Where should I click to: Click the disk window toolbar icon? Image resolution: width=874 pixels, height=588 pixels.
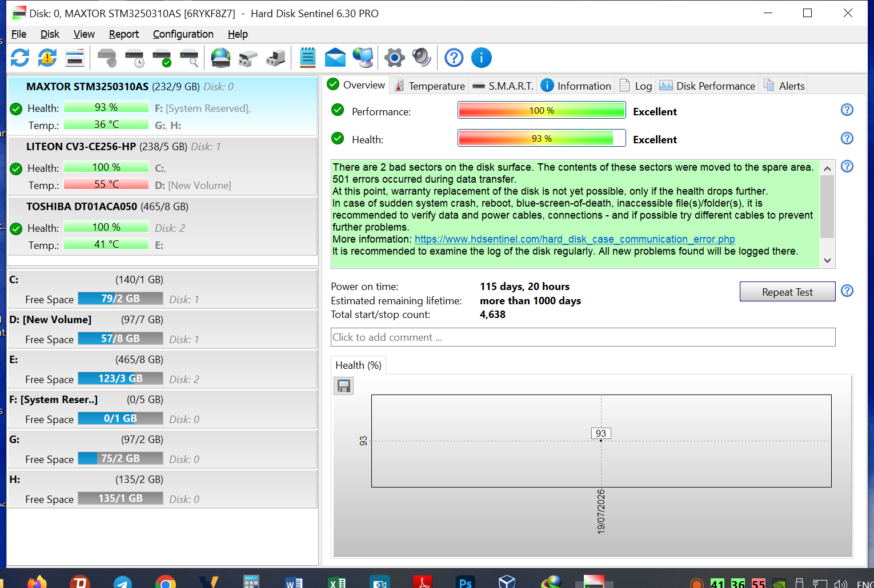pos(75,58)
